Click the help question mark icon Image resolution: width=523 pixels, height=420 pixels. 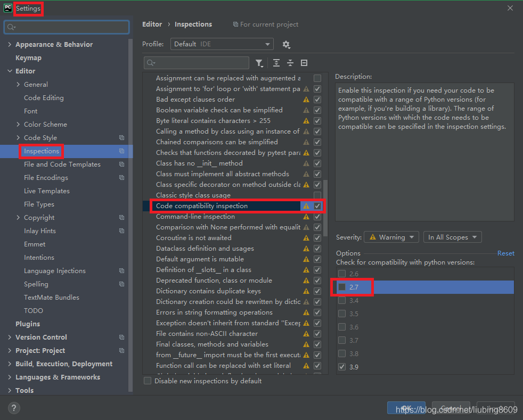(x=13, y=407)
